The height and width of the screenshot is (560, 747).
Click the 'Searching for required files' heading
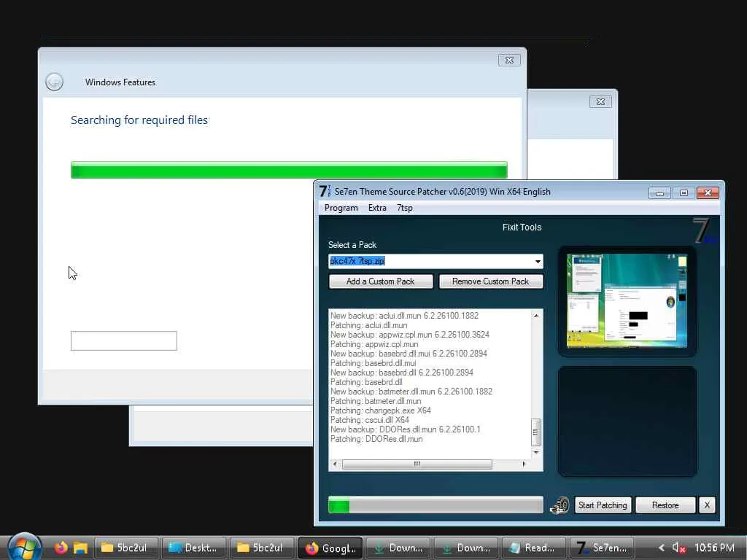pyautogui.click(x=139, y=120)
